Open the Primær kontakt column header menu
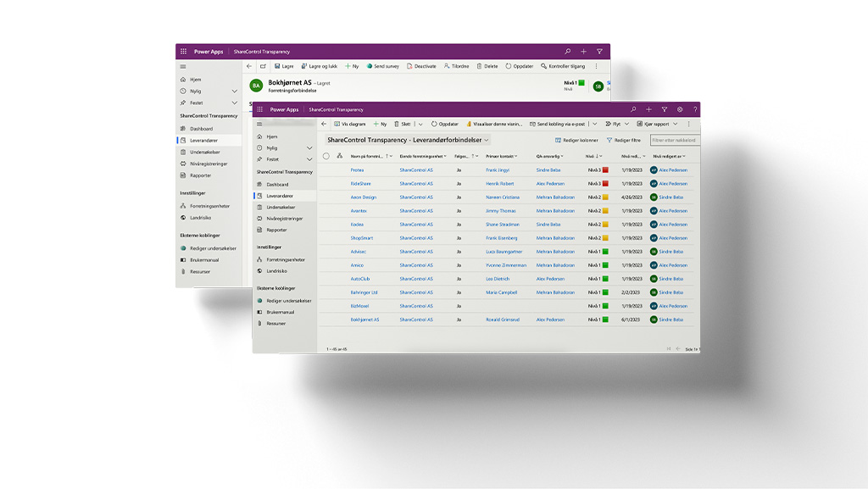 [502, 157]
